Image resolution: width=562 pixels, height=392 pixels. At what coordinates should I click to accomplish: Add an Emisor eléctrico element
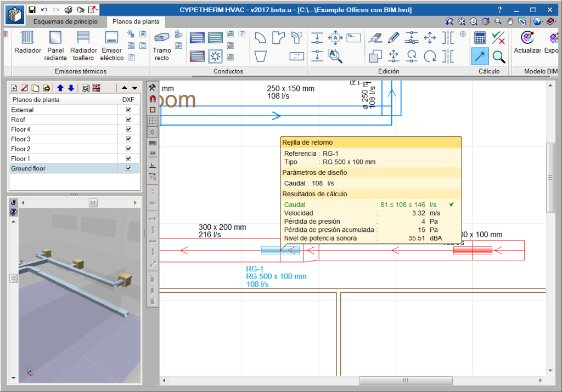111,46
